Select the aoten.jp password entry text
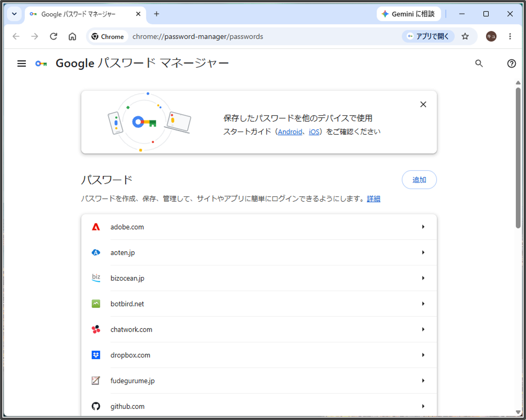The image size is (526, 420). 122,253
